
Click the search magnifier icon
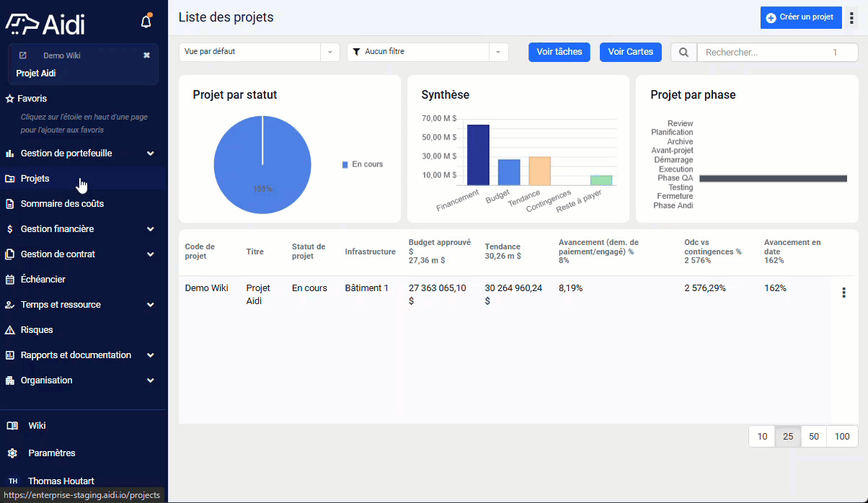(683, 52)
